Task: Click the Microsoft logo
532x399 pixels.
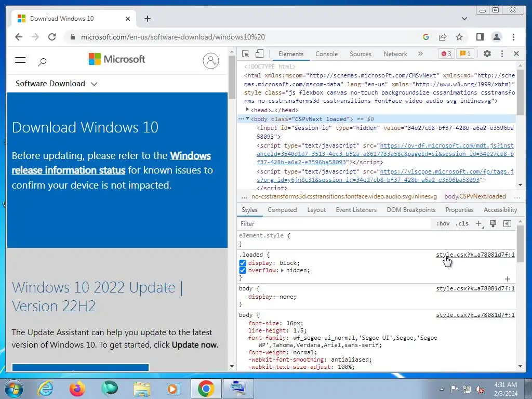Action: (x=117, y=59)
